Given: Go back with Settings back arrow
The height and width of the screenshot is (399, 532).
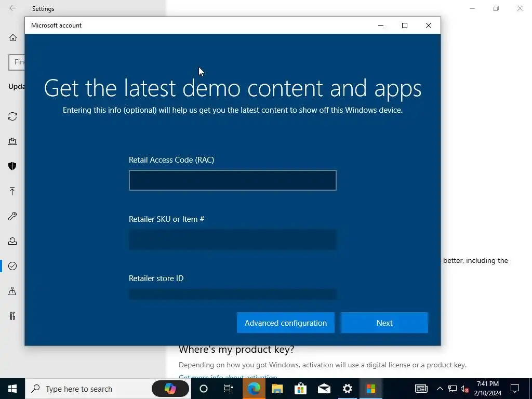Looking at the screenshot, I should pos(12,8).
